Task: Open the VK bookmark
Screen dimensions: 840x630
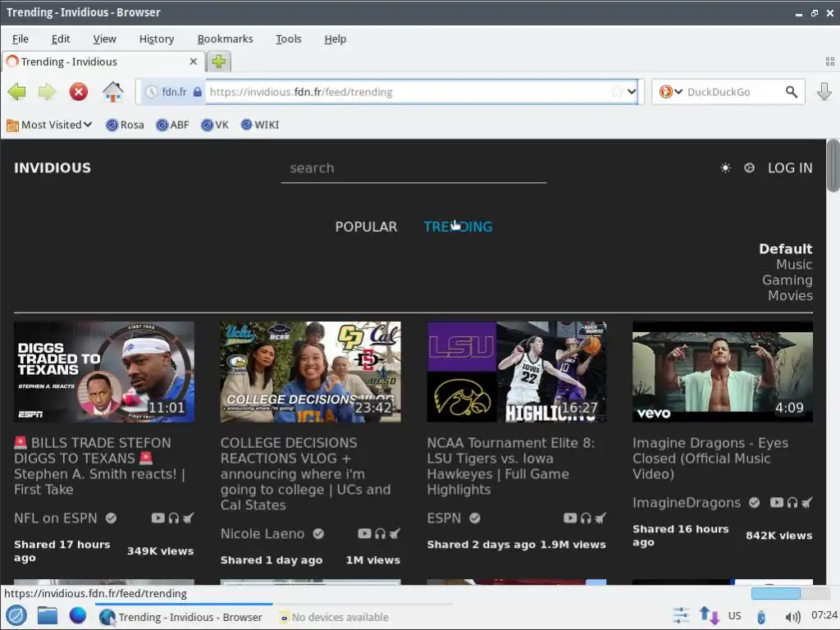Action: click(215, 125)
